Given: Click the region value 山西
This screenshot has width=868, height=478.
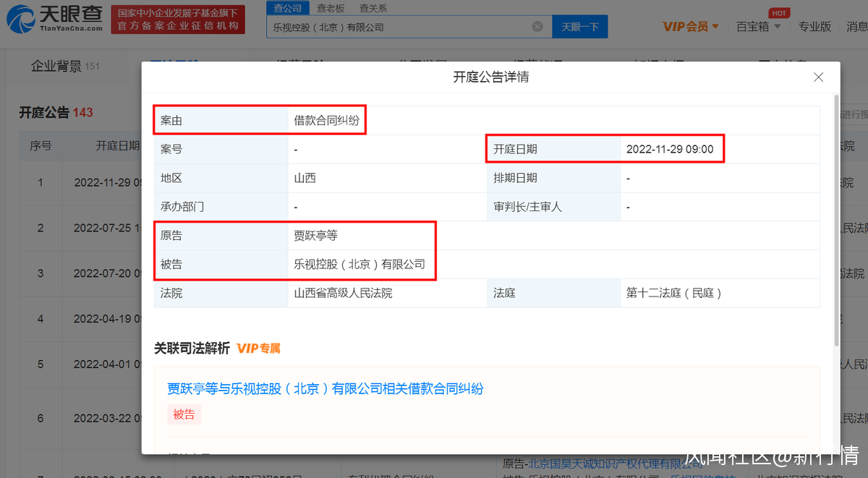Looking at the screenshot, I should tap(305, 178).
